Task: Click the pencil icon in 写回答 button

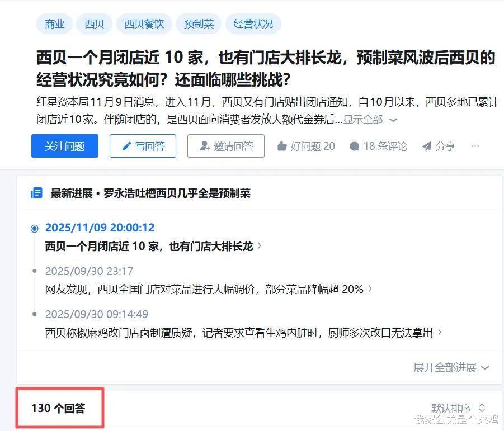Action: coord(126,146)
